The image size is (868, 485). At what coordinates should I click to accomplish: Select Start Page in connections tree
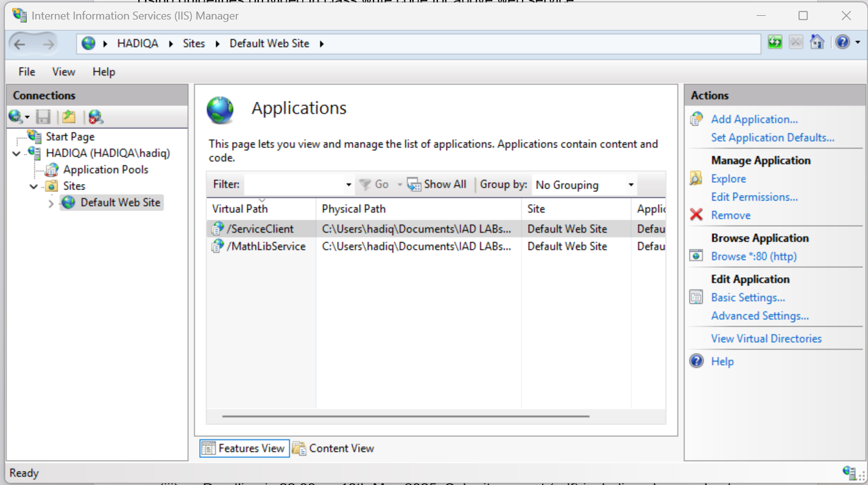pos(70,136)
